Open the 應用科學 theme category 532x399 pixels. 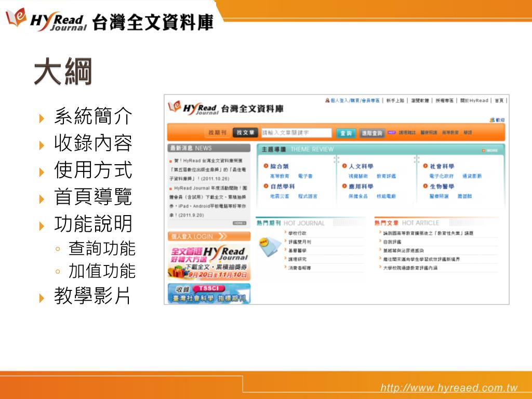[361, 187]
